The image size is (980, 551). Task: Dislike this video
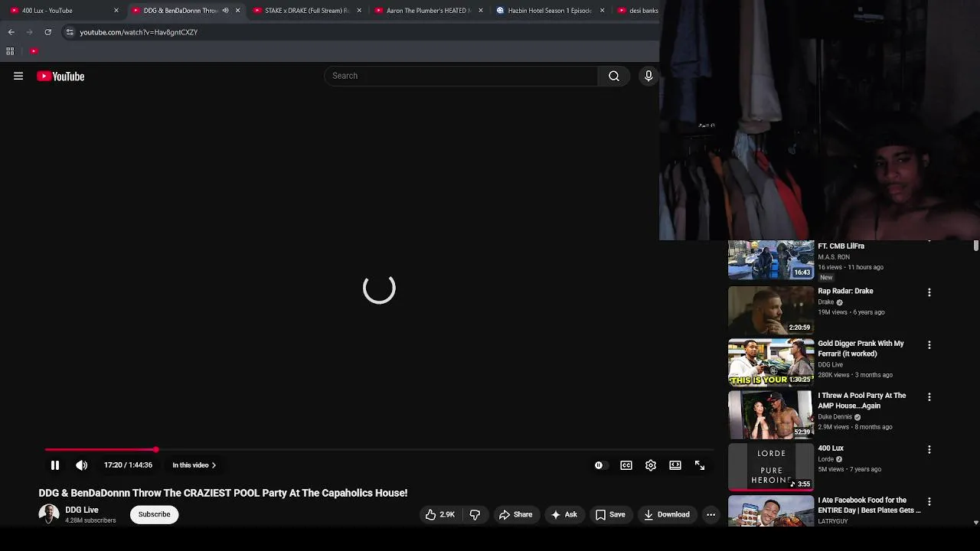[475, 515]
